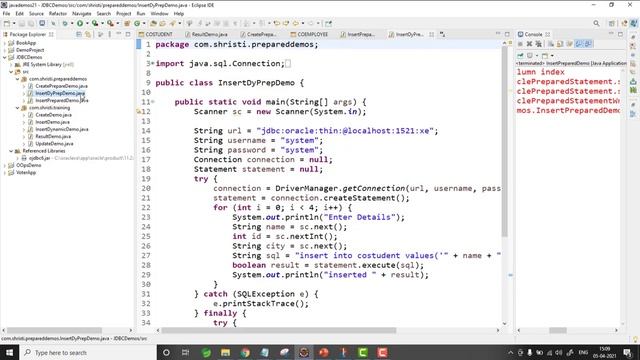Screen dimensions: 640x360
Task: Collapse the Referenced Libraries node
Action: coord(11,151)
